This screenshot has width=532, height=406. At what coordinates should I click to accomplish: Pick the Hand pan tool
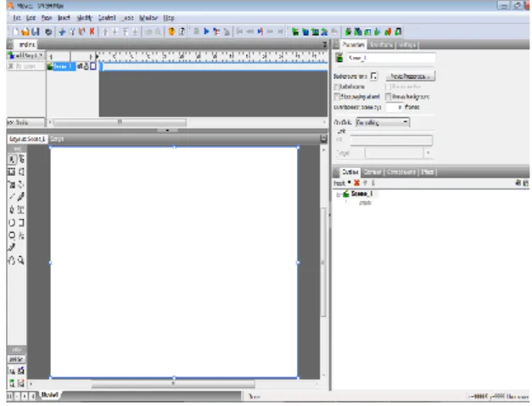coord(12,260)
